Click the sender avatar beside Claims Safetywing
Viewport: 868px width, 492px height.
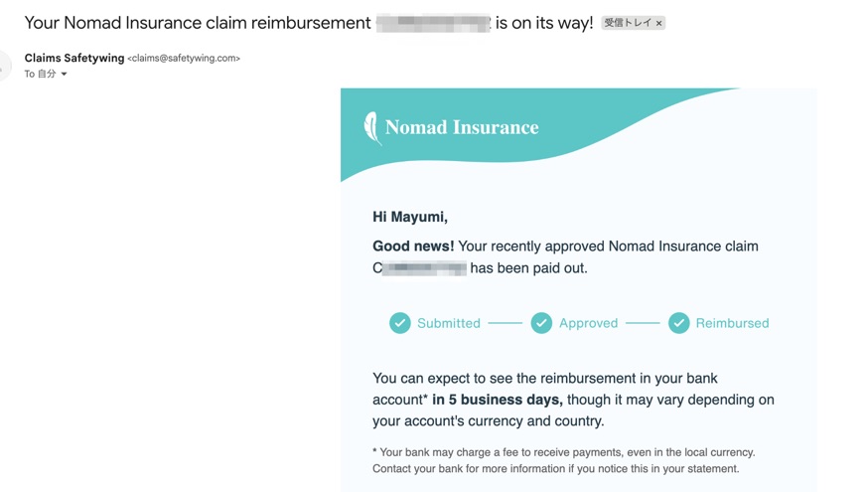[x=4, y=66]
